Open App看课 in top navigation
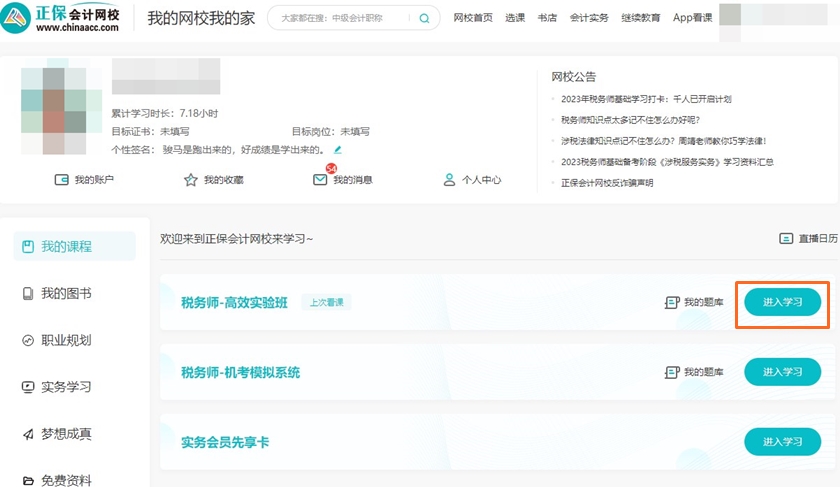Screen dimensions: 840x487 coord(693,18)
